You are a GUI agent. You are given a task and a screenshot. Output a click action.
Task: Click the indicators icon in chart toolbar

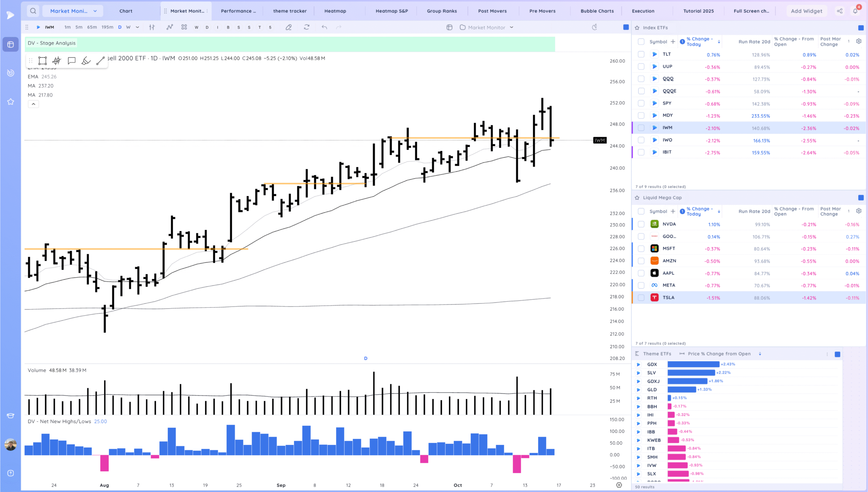[x=170, y=27]
